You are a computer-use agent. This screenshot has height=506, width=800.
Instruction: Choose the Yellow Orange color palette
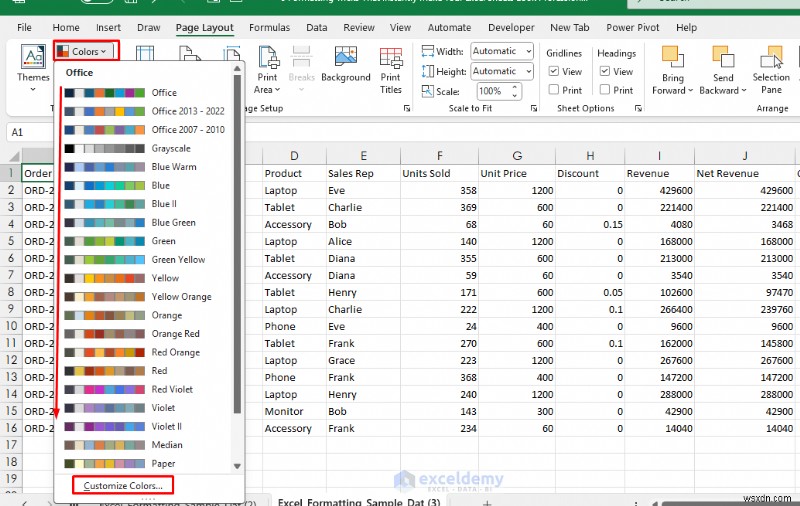(145, 296)
